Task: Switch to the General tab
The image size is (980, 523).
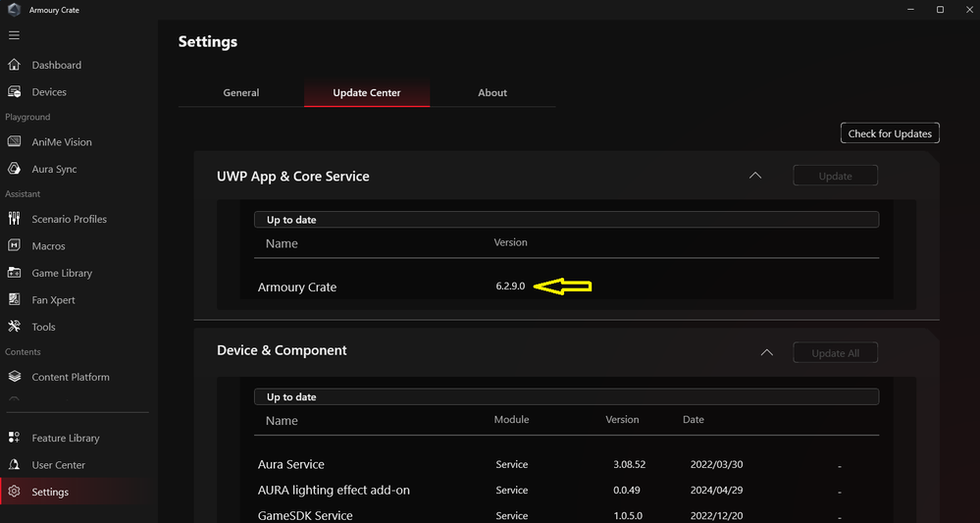Action: 241,92
